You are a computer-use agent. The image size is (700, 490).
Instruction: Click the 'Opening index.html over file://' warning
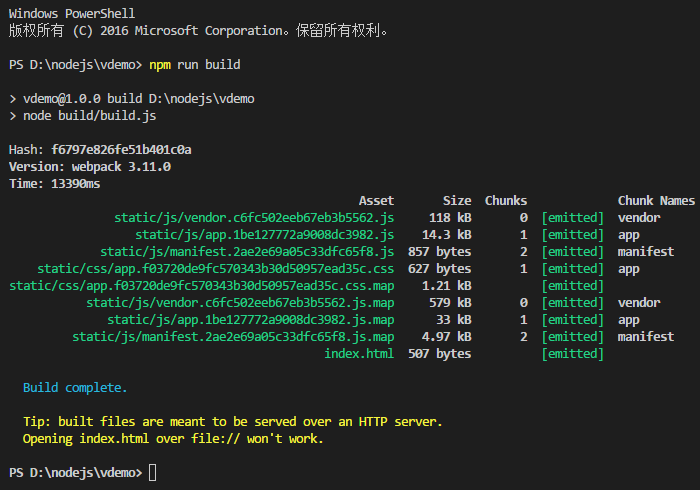click(173, 438)
